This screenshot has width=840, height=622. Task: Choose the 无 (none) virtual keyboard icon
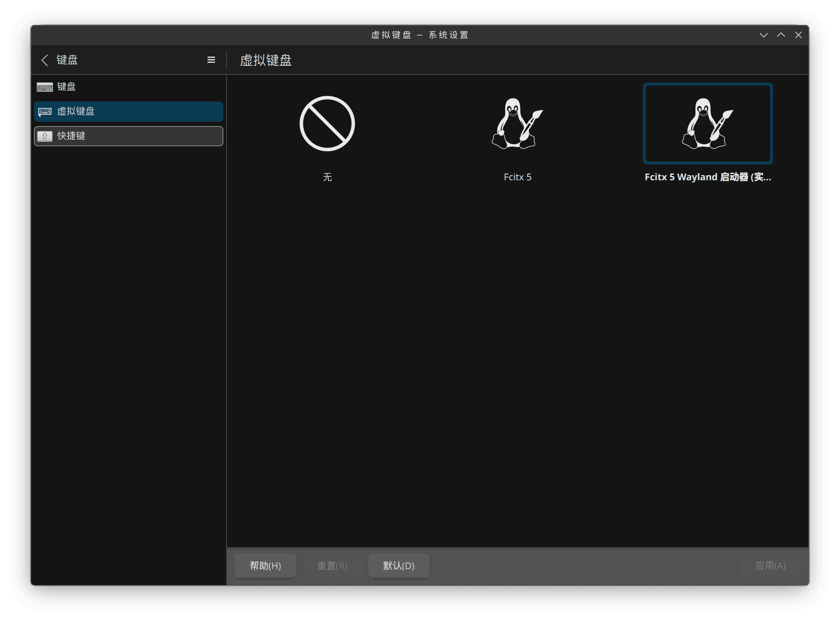(x=327, y=124)
